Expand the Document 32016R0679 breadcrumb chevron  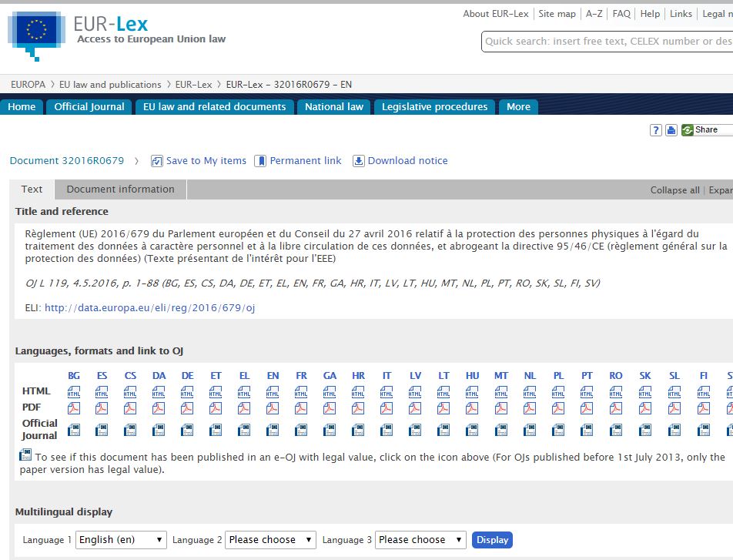click(x=136, y=161)
